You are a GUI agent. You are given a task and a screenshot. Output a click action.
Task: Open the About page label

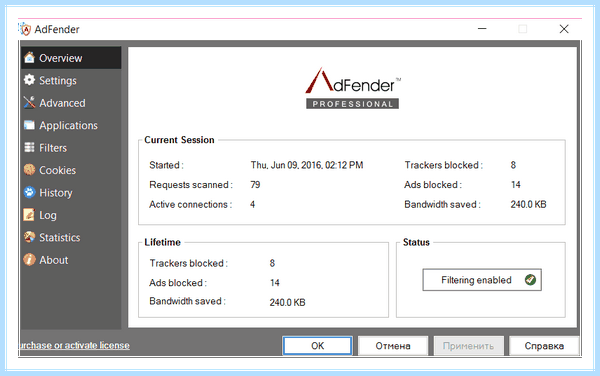pos(54,260)
